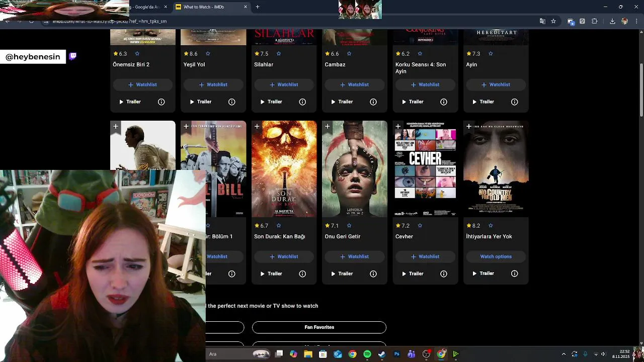Toggle bookmark ribbon on 12 Years a Slave poster
The image size is (644, 362).
(116, 127)
